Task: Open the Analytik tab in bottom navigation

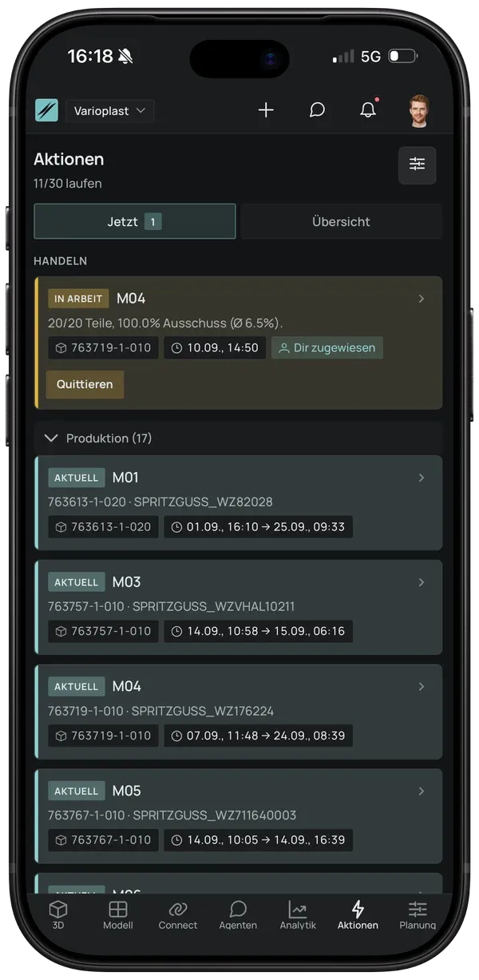Action: click(298, 915)
